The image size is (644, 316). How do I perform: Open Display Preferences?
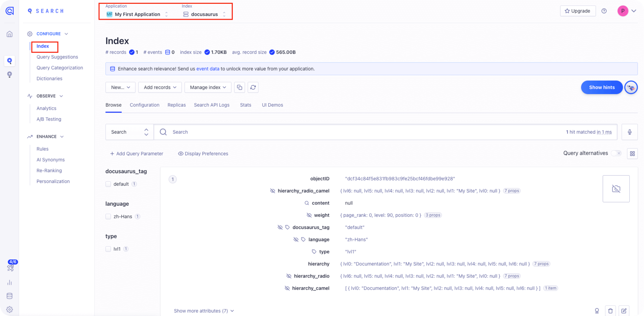pos(203,154)
